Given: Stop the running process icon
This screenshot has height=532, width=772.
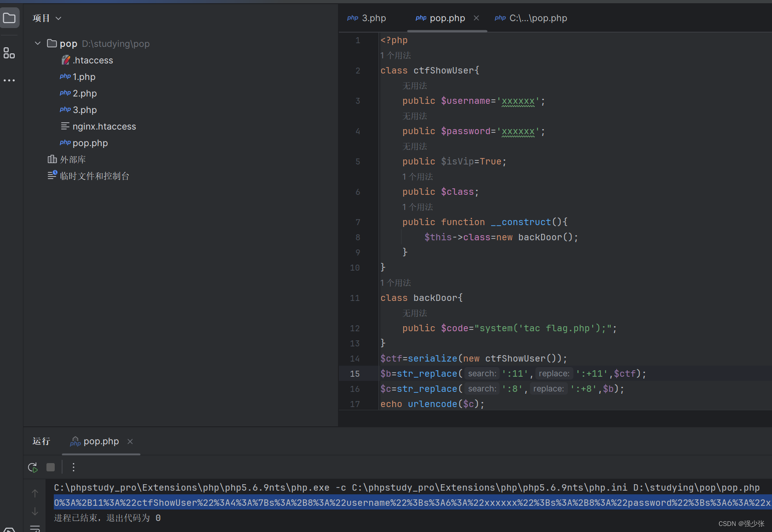Looking at the screenshot, I should point(51,467).
